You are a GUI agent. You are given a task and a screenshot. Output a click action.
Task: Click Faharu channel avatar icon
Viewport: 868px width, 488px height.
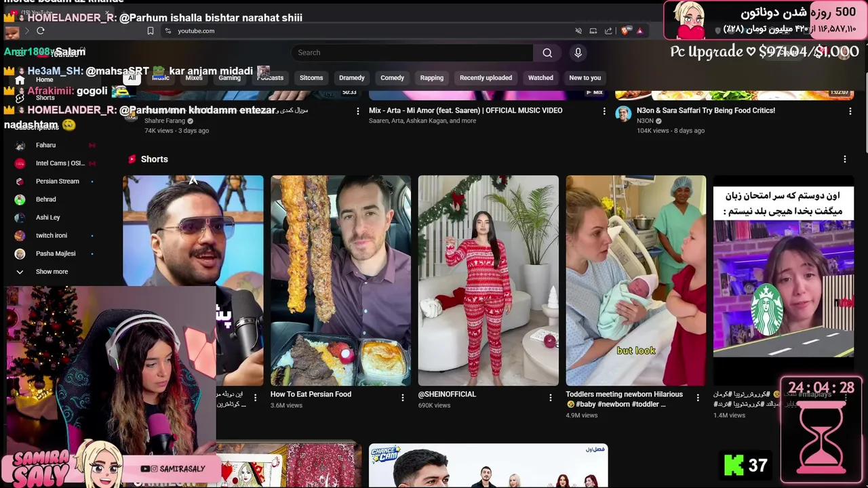point(20,145)
